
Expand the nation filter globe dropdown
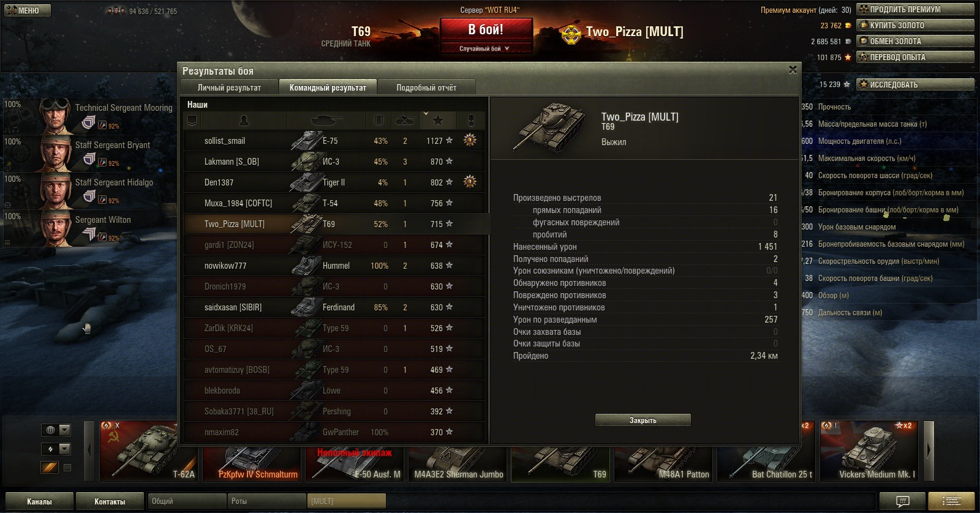click(56, 430)
